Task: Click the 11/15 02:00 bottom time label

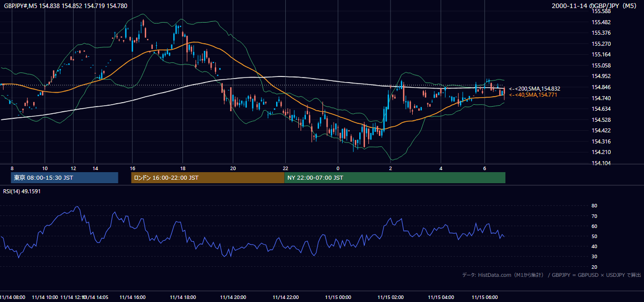Action: point(391,297)
